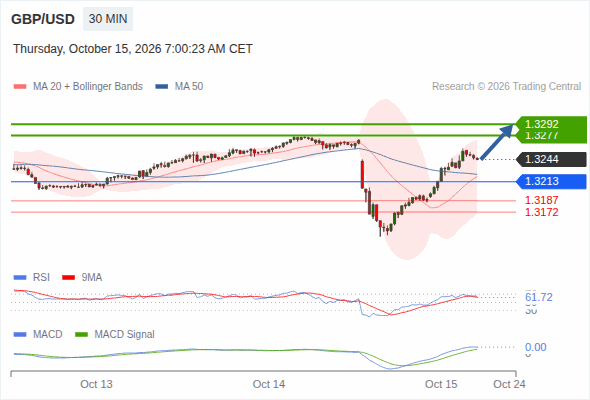The height and width of the screenshot is (400, 590).
Task: Click the MACD value 0.00
Action: [536, 347]
